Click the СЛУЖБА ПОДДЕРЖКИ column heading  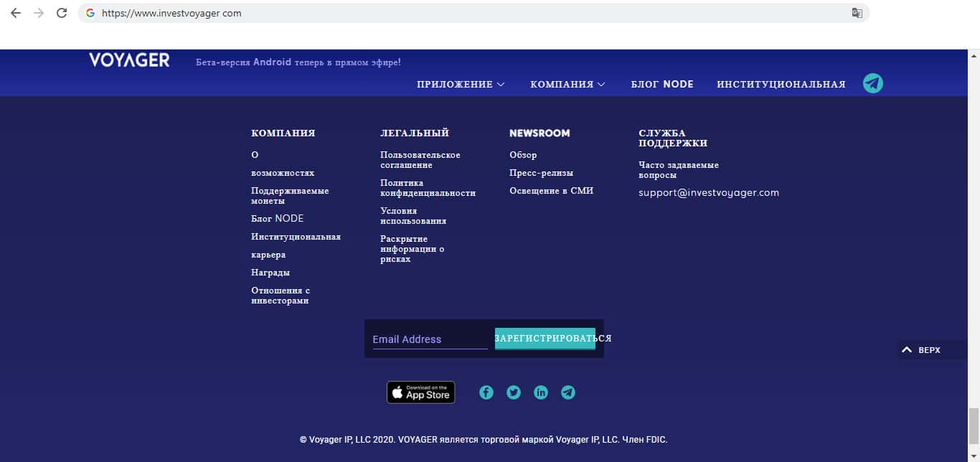(x=673, y=138)
